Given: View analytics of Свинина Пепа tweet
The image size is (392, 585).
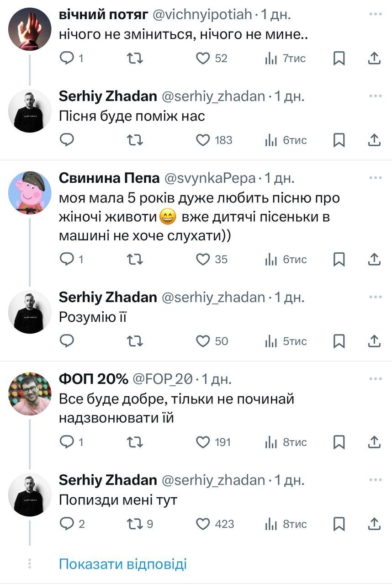Looking at the screenshot, I should click(x=271, y=260).
